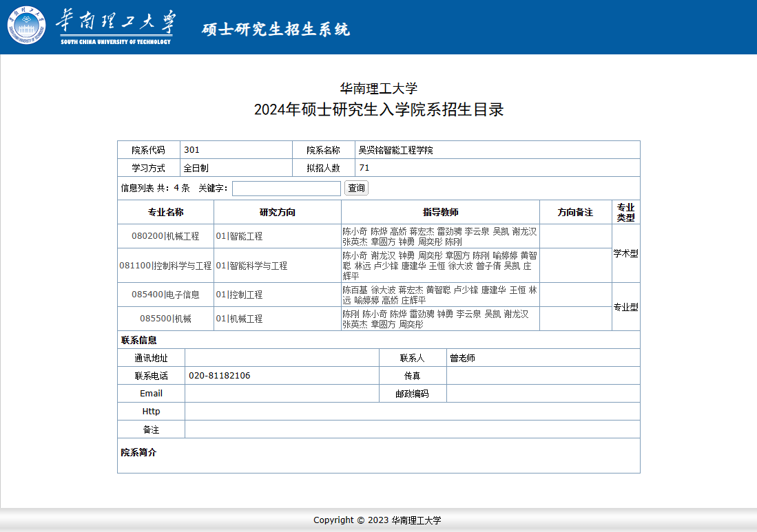Click the 硕士研究生招生系统 header title
Screen dimensions: 757x532
pos(276,30)
